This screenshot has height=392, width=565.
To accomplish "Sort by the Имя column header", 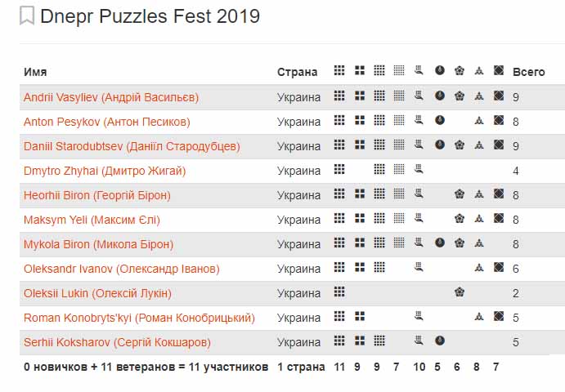I will click(x=35, y=72).
